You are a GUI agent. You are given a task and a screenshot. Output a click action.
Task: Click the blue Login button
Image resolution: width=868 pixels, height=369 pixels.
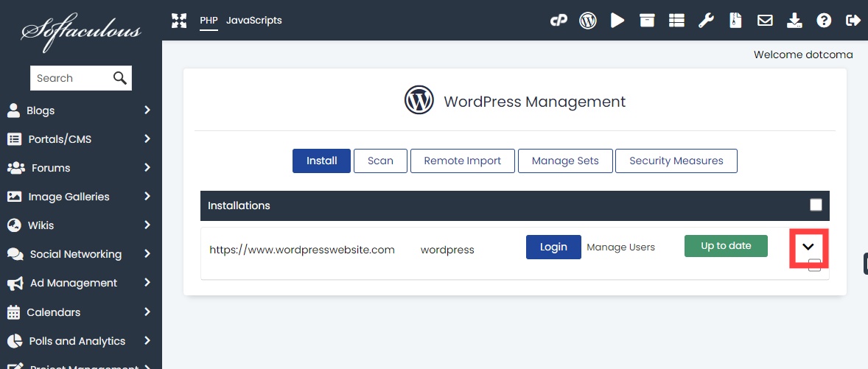click(553, 247)
